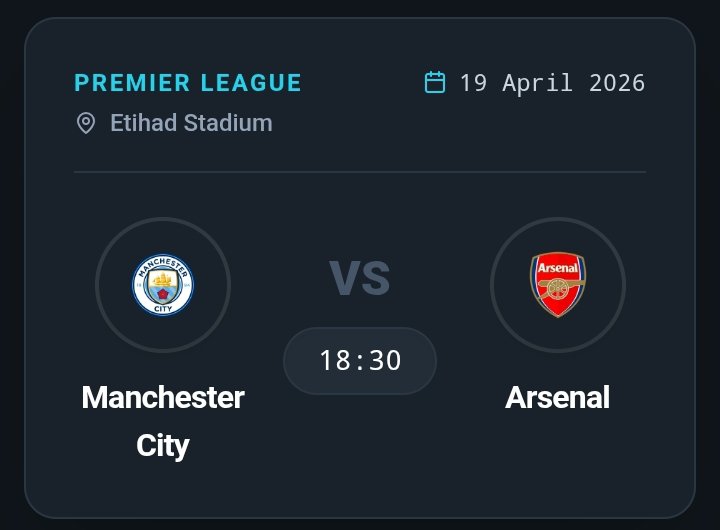Image resolution: width=720 pixels, height=530 pixels.
Task: Click the Manchester City club crest
Action: pyautogui.click(x=163, y=285)
